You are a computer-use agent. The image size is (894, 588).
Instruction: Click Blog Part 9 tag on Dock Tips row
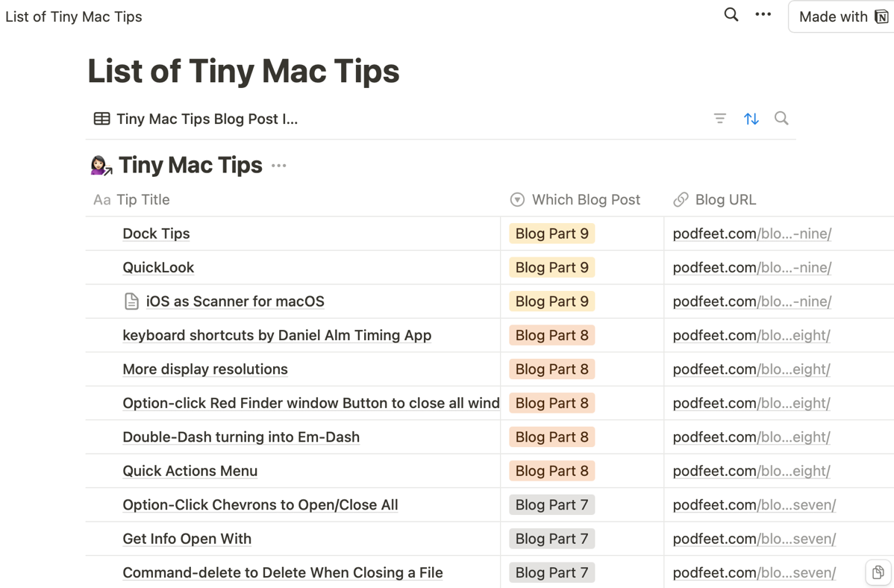[x=551, y=234]
